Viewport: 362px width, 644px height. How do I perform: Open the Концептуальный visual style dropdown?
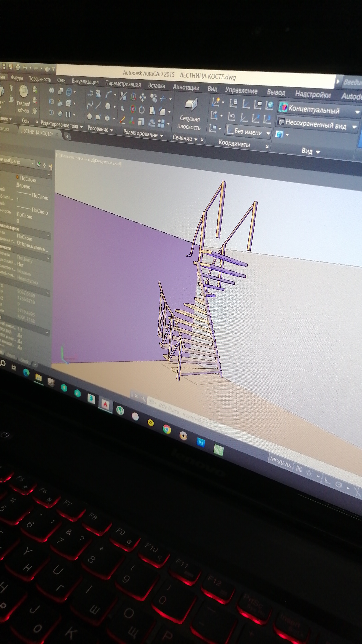click(357, 112)
